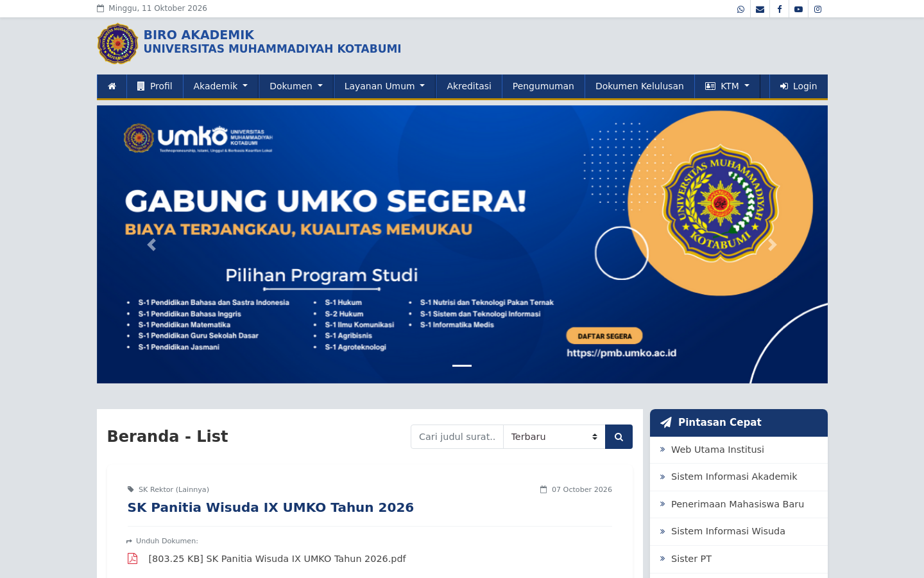This screenshot has width=924, height=578.
Task: Click the home icon in navbar
Action: 112,86
